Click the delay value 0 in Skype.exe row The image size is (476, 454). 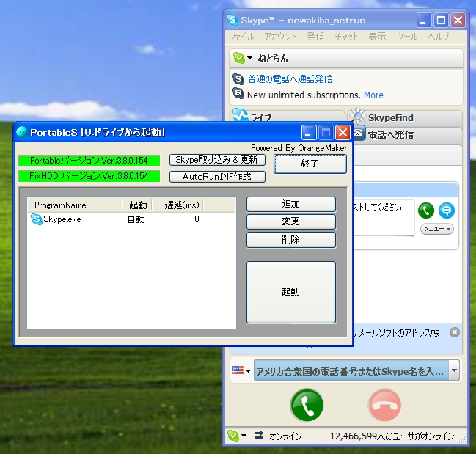(197, 219)
